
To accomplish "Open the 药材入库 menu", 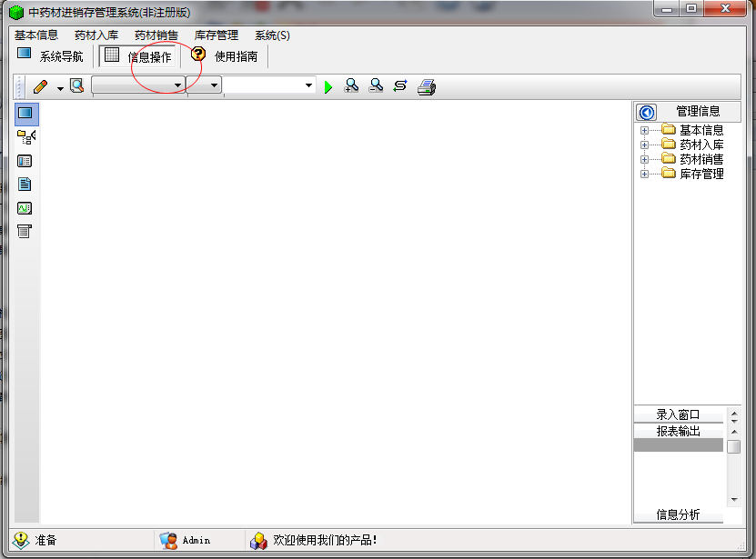I will (x=96, y=35).
